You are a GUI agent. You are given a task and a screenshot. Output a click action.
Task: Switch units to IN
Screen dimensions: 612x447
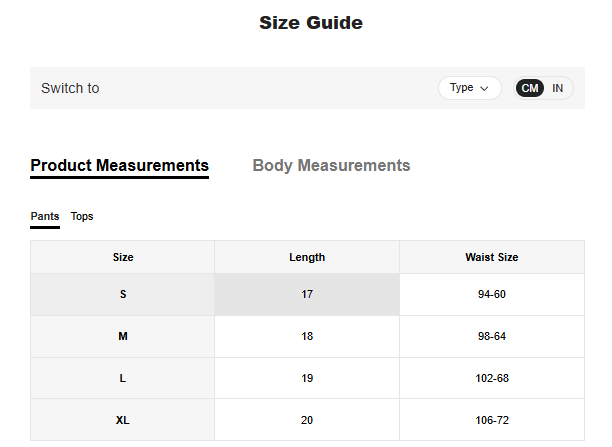(557, 88)
